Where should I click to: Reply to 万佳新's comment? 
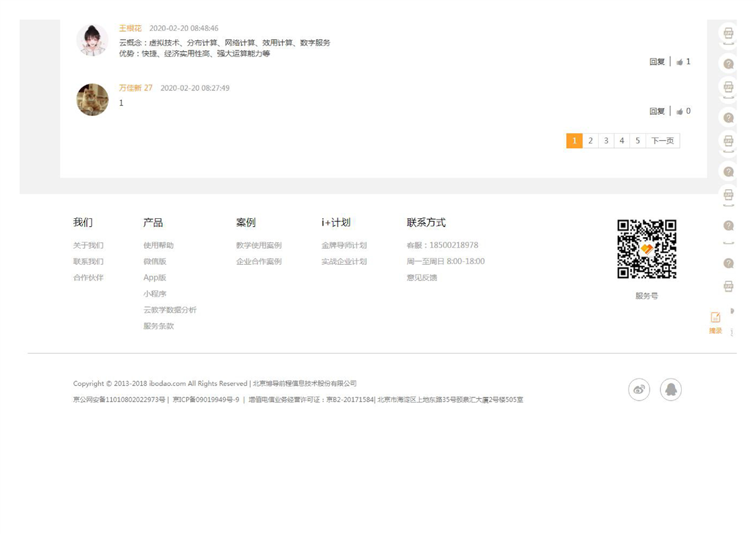(656, 112)
